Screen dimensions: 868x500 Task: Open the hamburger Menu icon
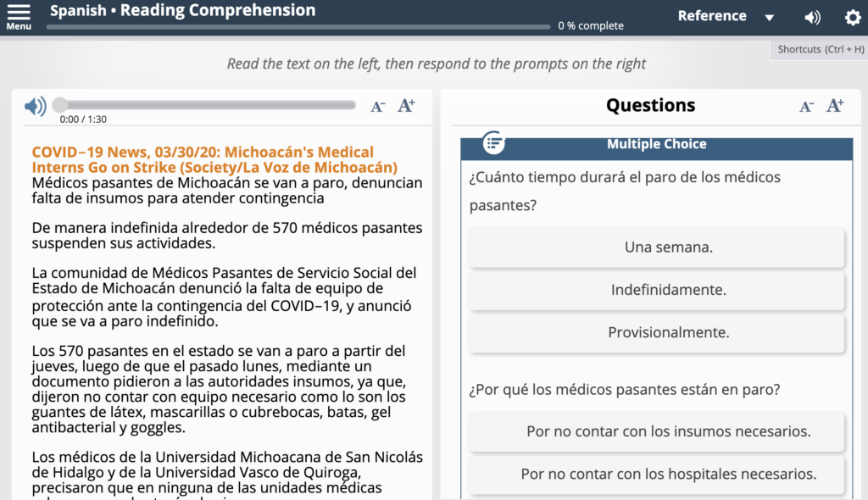point(18,14)
